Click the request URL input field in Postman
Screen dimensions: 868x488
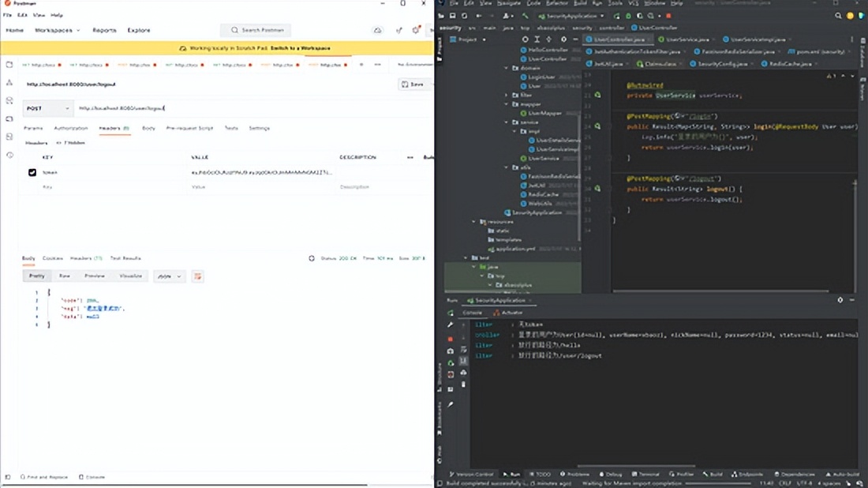click(252, 108)
